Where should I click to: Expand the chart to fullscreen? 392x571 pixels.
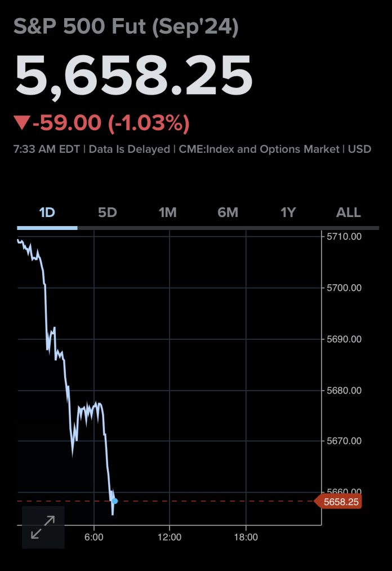43,527
